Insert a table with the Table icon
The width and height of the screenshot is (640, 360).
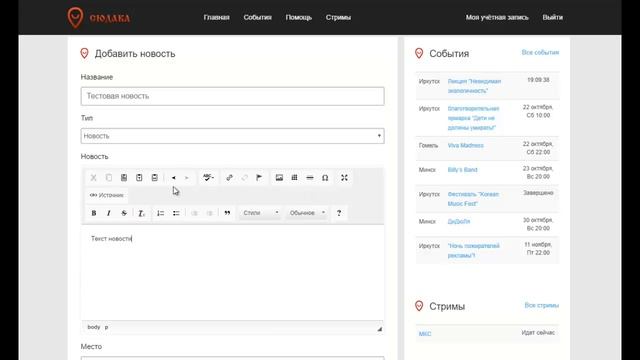click(294, 178)
